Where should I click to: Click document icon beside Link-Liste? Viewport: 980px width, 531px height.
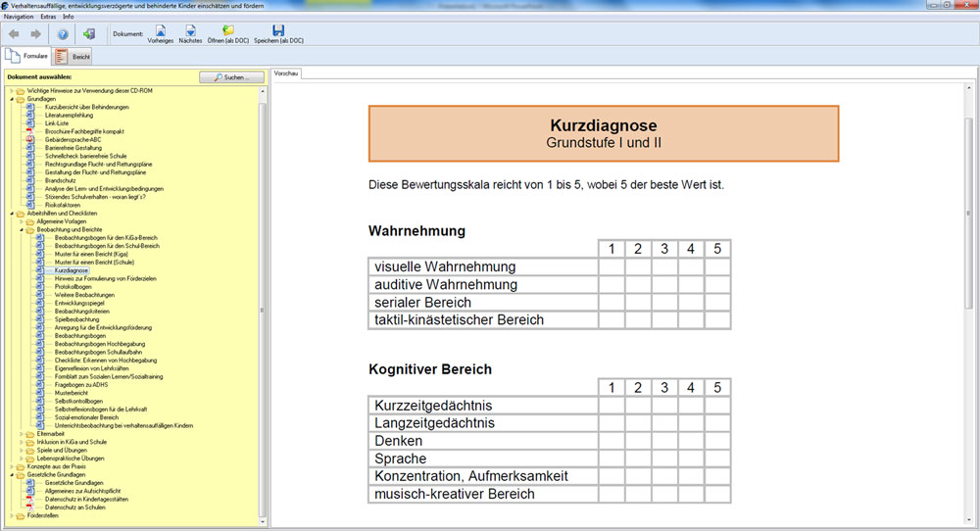pos(30,123)
